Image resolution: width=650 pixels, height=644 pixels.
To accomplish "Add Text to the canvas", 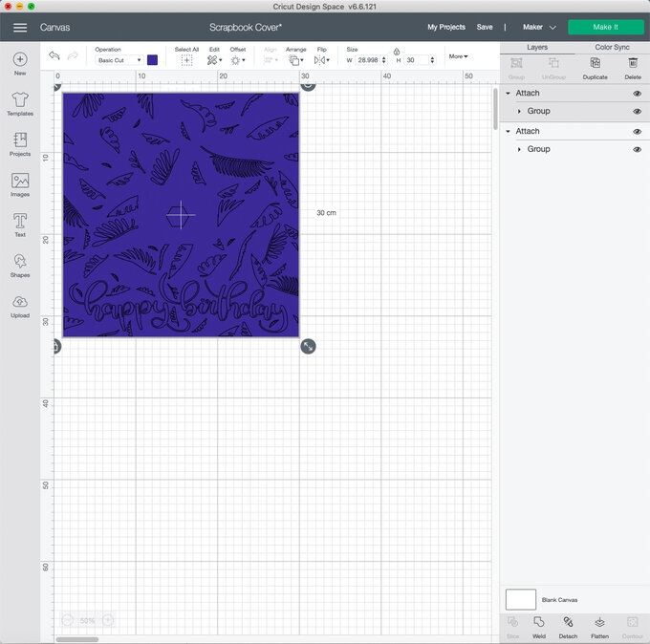I will 20,225.
